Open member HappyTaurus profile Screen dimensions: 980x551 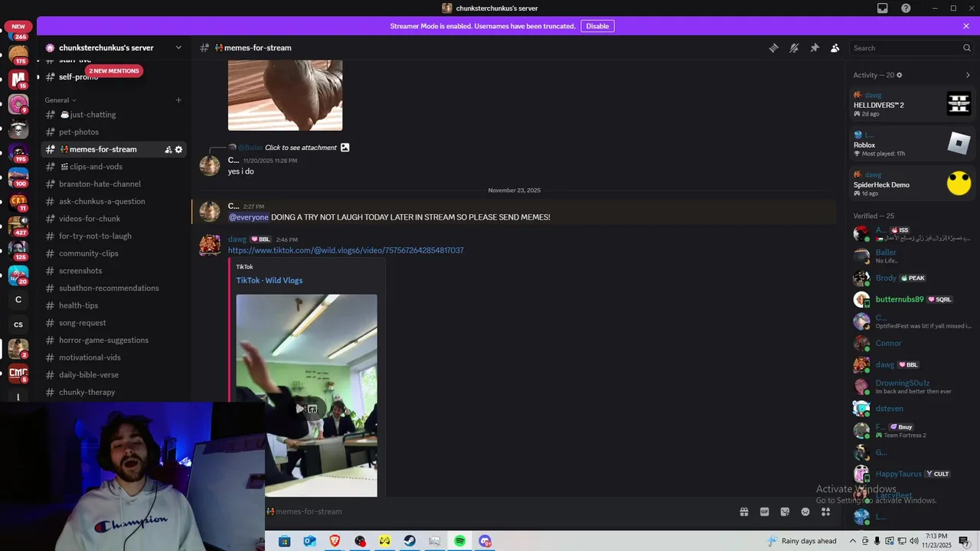pos(912,474)
